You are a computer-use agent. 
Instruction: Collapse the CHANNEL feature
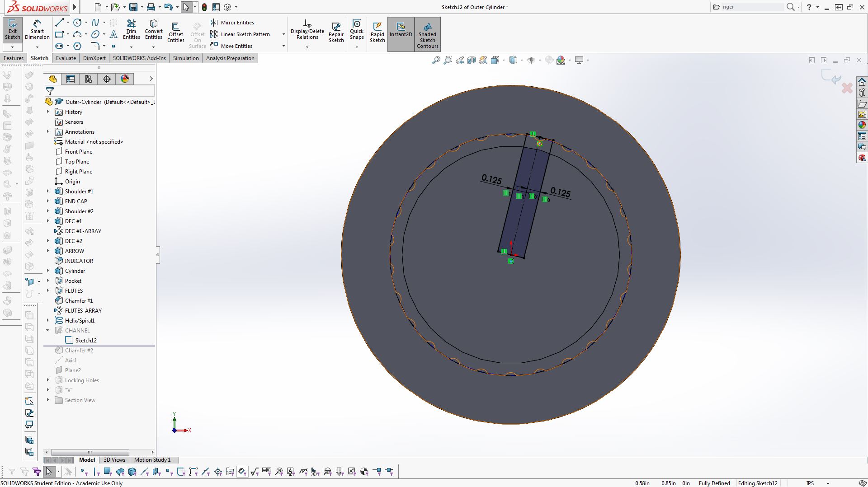click(48, 330)
